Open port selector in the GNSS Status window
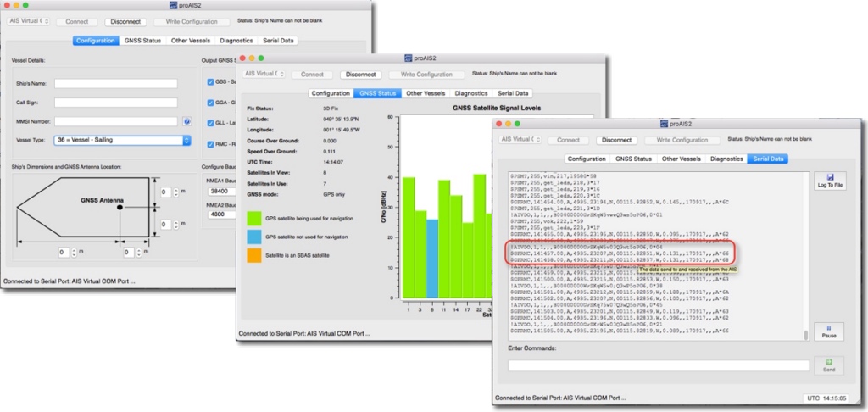The image size is (868, 412). 264,75
